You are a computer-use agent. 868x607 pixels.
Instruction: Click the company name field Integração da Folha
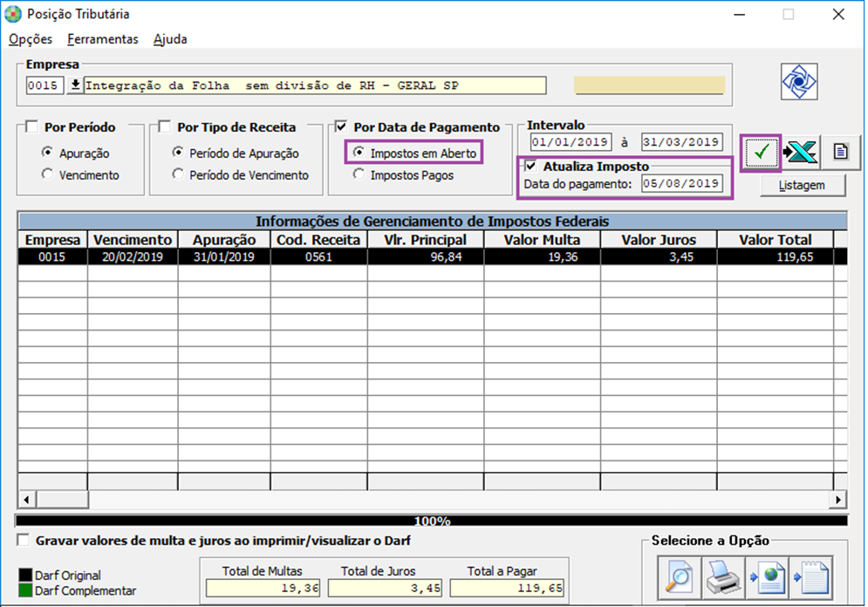[314, 85]
